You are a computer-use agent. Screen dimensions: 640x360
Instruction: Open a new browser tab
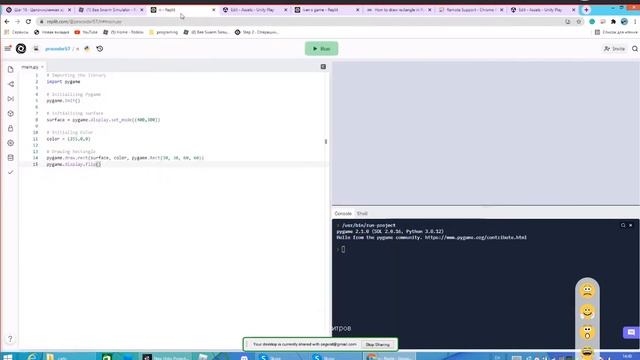click(x=586, y=10)
